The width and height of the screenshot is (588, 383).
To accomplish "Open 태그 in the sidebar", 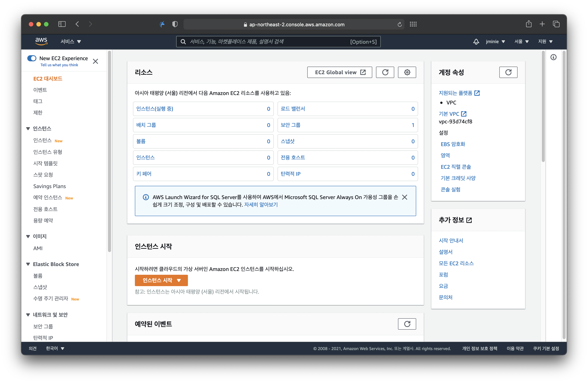I will point(38,101).
